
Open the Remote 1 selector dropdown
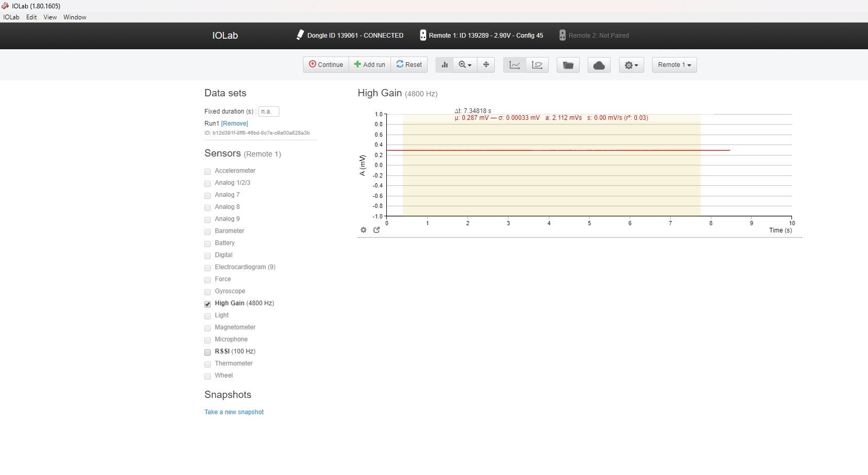point(674,64)
